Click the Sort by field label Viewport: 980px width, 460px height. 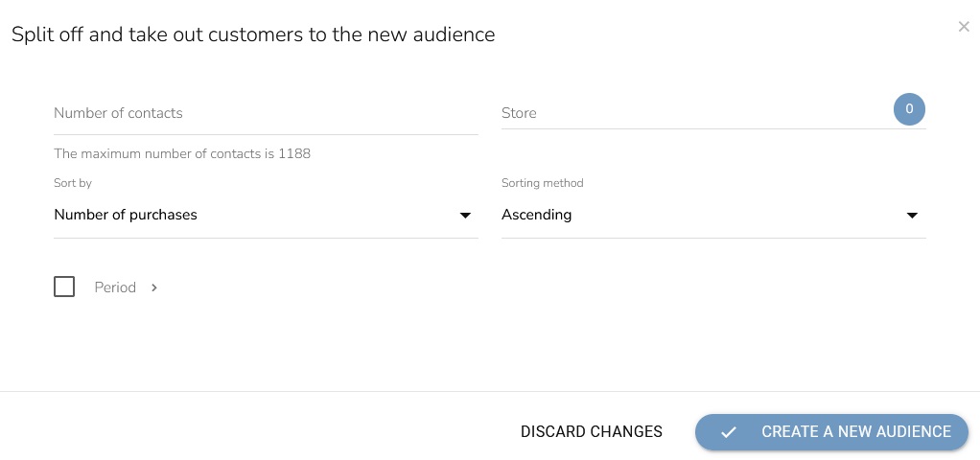(x=73, y=183)
